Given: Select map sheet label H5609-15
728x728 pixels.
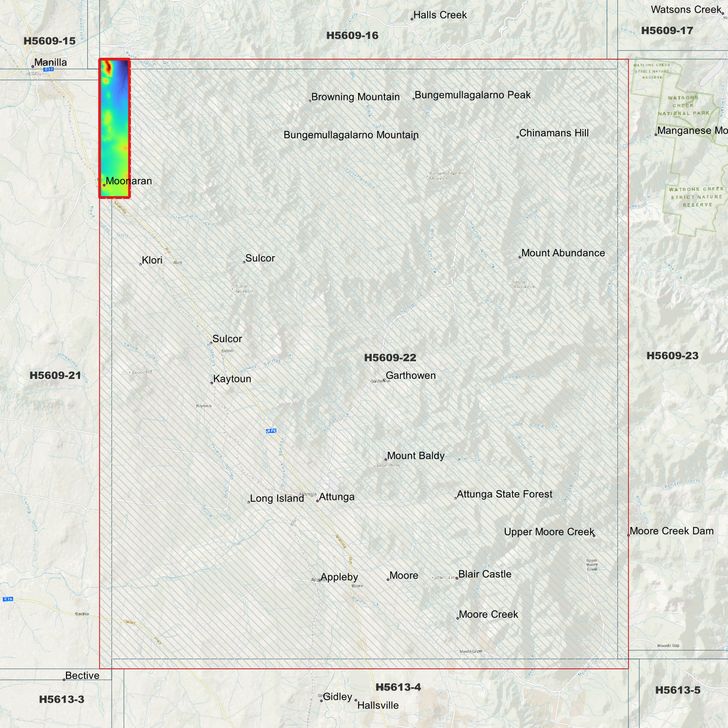Looking at the screenshot, I should click(x=49, y=41).
